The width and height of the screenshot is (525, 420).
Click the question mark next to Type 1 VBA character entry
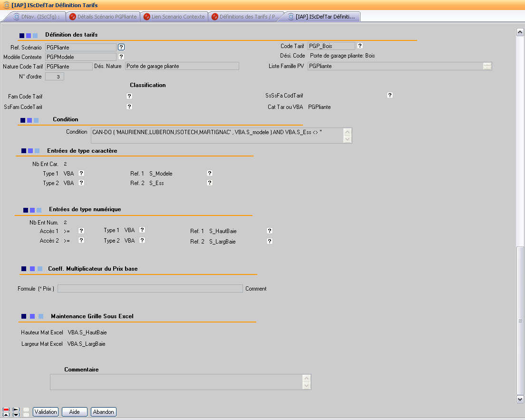(81, 173)
